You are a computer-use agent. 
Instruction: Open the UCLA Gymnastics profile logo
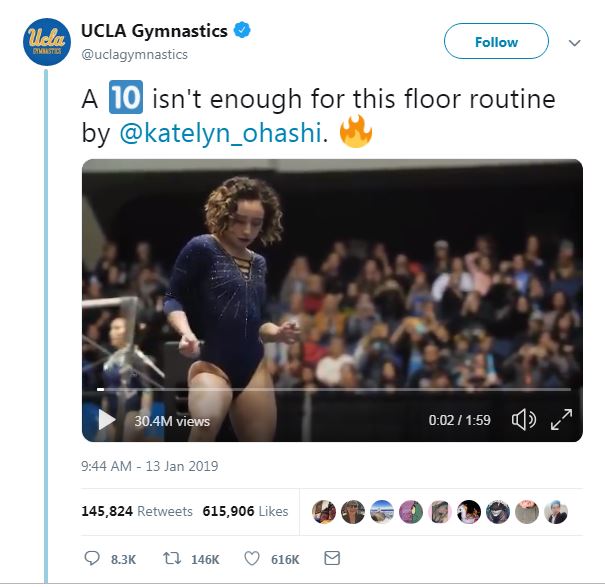pos(47,42)
